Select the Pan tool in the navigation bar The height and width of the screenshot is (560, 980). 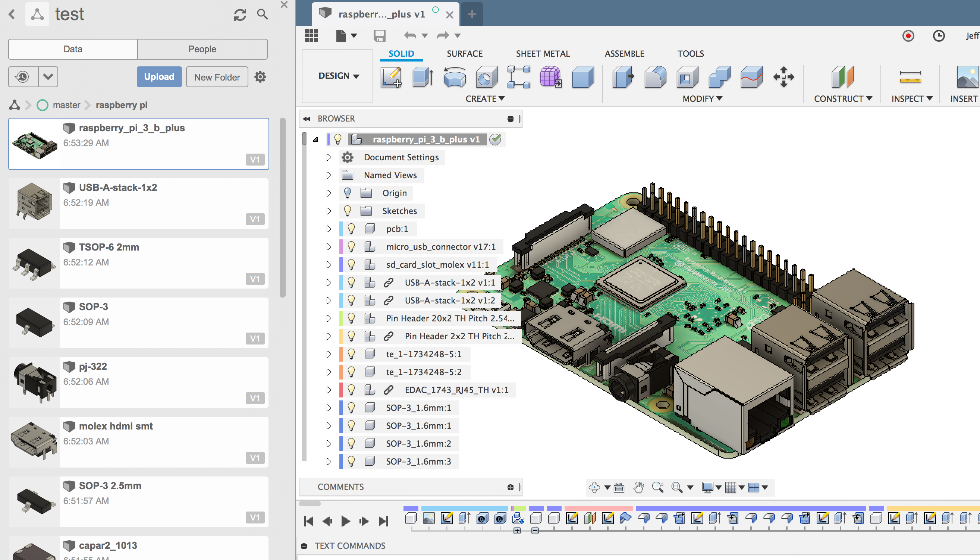point(638,487)
